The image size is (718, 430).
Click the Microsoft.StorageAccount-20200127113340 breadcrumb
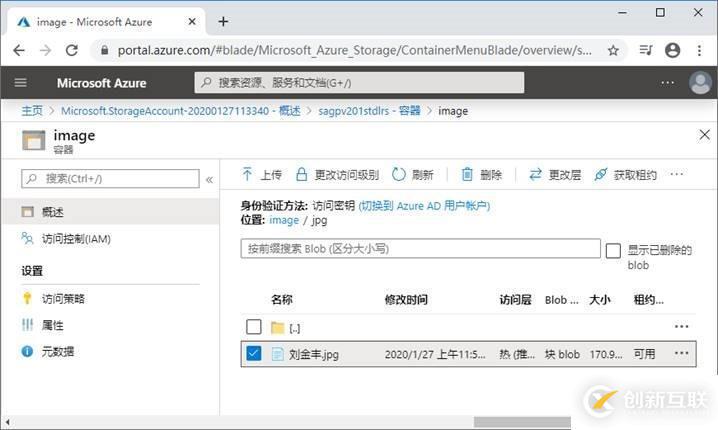[x=181, y=111]
